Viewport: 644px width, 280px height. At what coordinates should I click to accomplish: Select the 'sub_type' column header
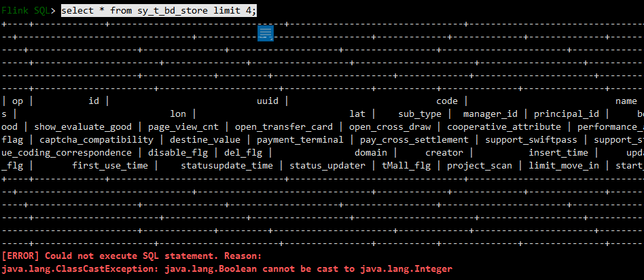coord(420,114)
